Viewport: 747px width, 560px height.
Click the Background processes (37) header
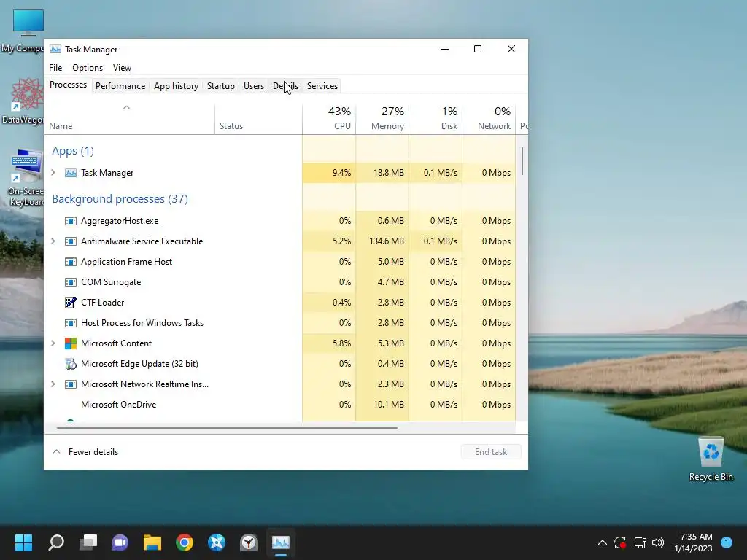tap(120, 198)
